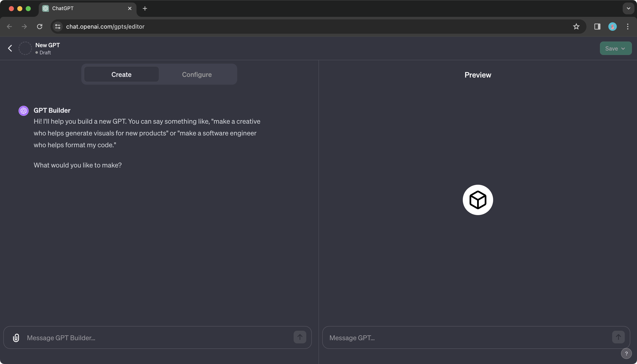Open the tab search chevron dropdown

tap(628, 8)
